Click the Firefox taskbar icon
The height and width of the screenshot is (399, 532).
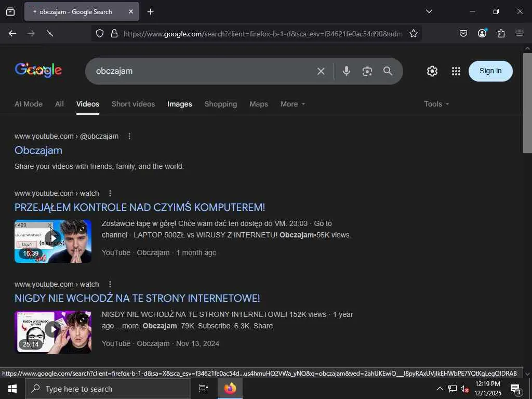230,389
